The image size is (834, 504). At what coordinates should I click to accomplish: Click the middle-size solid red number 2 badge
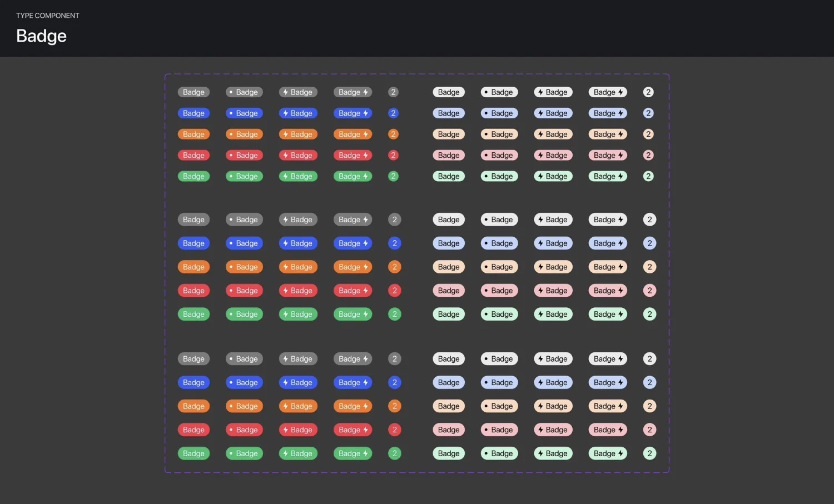tap(395, 291)
